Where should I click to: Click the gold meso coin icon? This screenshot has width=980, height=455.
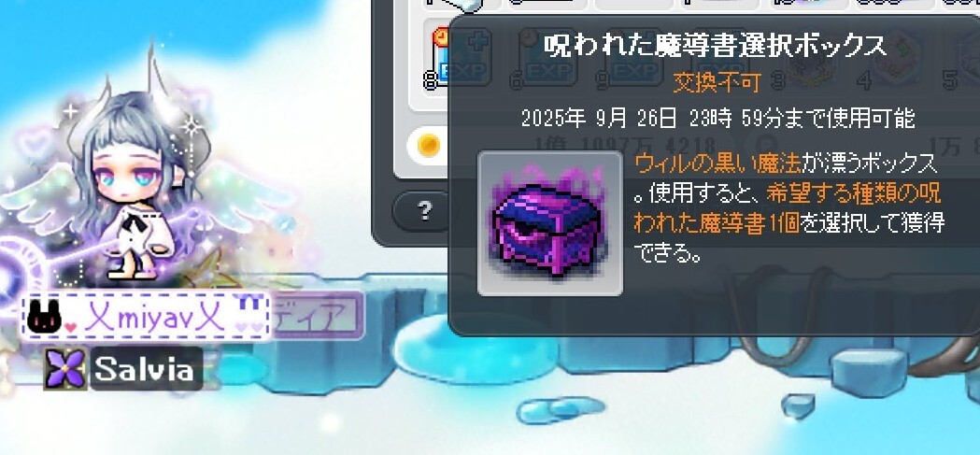(429, 146)
